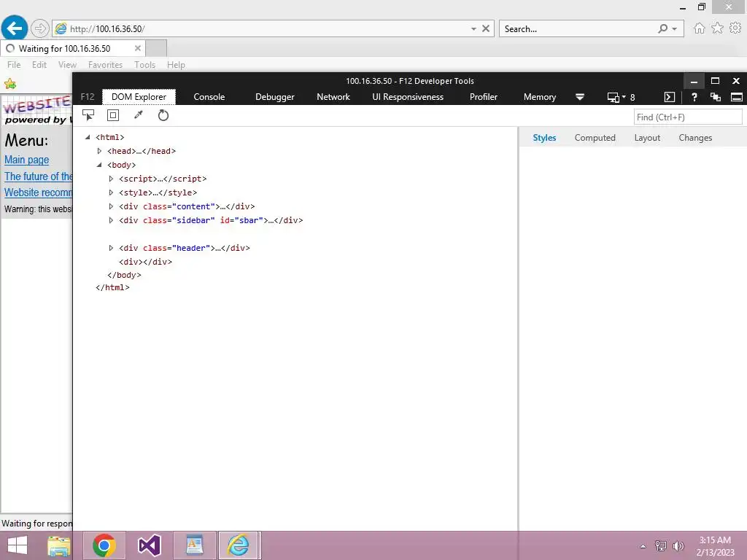
Task: Click the unpin developer tools icon
Action: click(715, 97)
